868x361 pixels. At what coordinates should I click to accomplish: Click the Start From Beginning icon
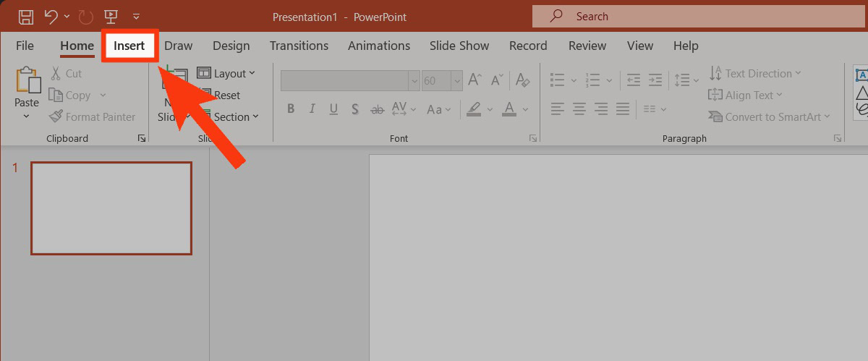click(x=111, y=16)
